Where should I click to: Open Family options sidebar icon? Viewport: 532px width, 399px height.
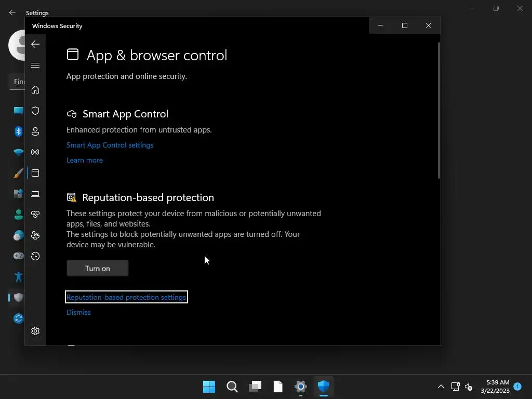(35, 235)
